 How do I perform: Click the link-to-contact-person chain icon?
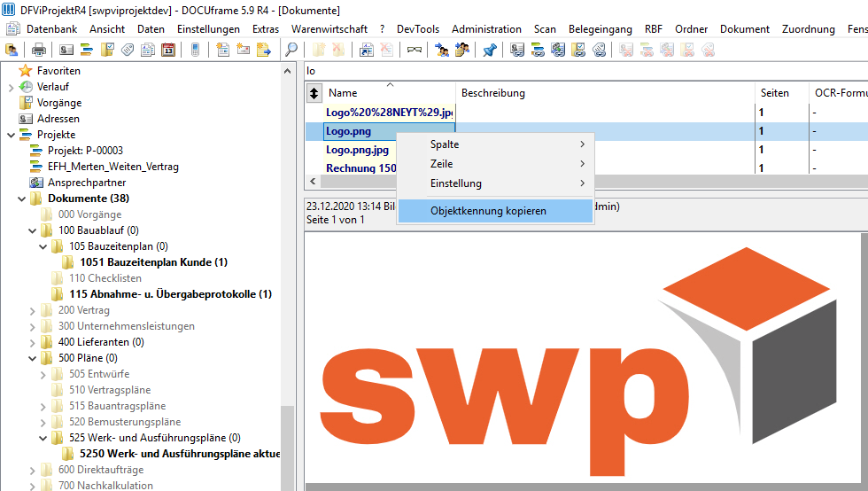coord(558,51)
